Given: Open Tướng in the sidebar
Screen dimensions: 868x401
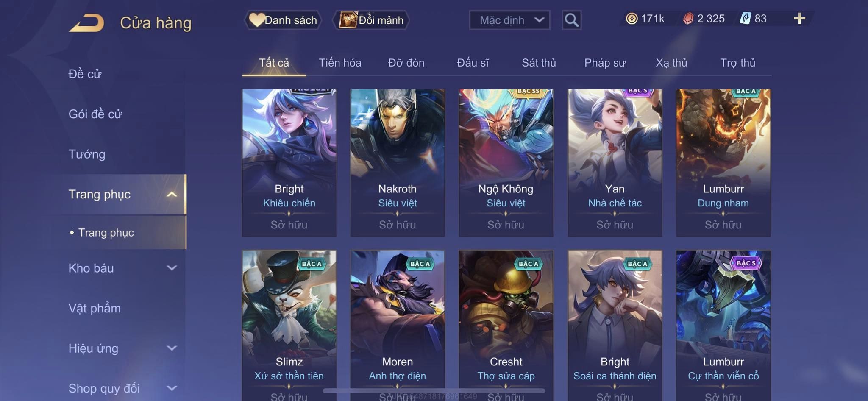Looking at the screenshot, I should pyautogui.click(x=87, y=154).
